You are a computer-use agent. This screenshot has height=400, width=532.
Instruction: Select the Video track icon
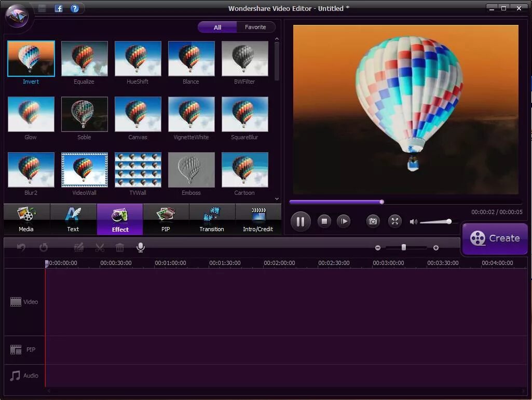[16, 301]
